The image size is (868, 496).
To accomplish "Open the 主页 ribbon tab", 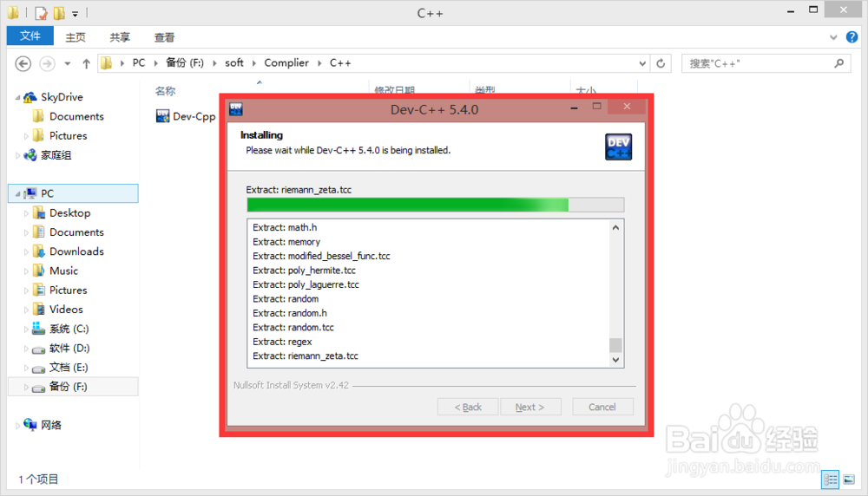I will coord(76,37).
